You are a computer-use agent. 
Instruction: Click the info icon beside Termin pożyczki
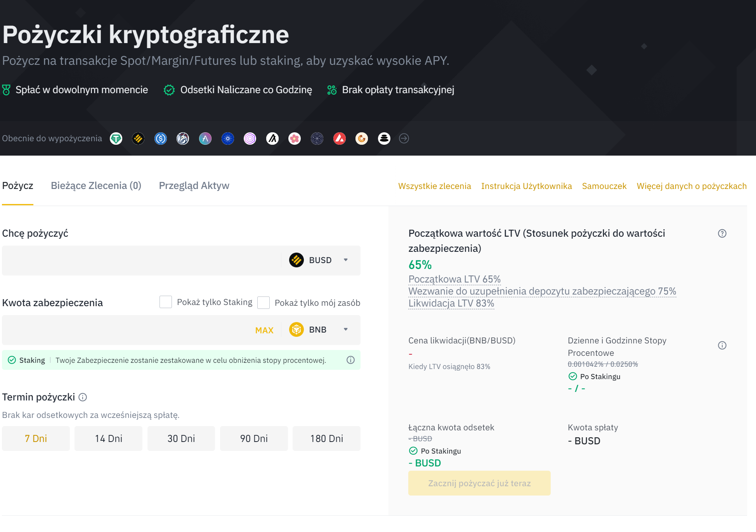tap(83, 397)
